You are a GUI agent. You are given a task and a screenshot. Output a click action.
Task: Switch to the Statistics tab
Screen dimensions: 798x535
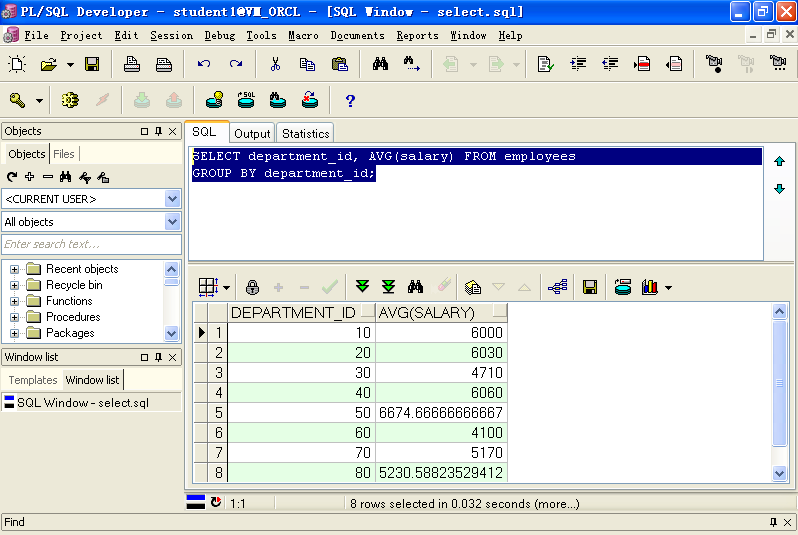coord(305,133)
